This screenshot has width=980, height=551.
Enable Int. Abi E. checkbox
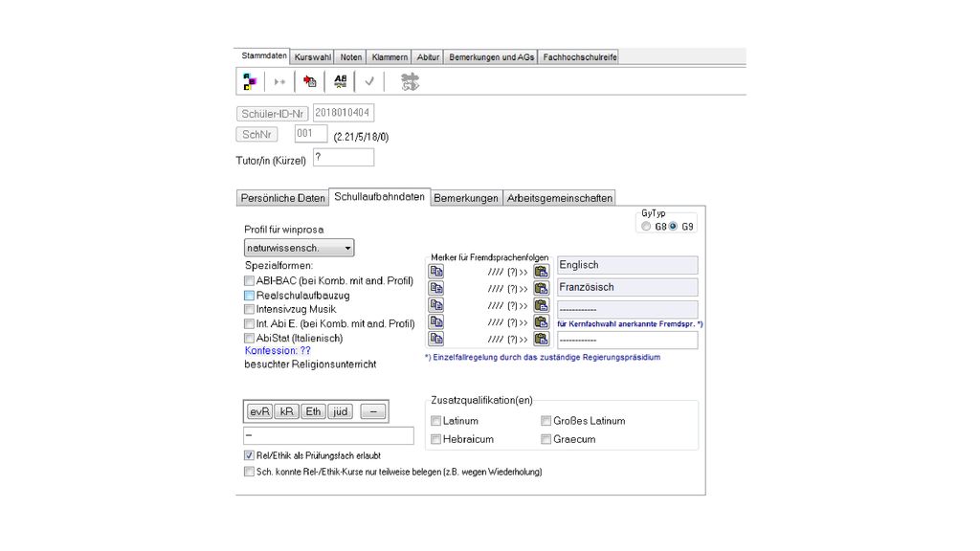click(x=249, y=323)
